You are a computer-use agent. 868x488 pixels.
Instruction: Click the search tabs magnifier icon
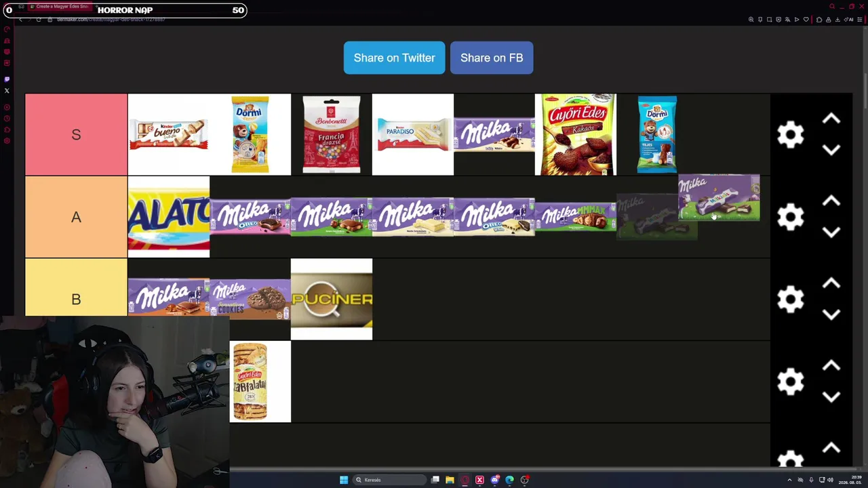click(x=832, y=7)
